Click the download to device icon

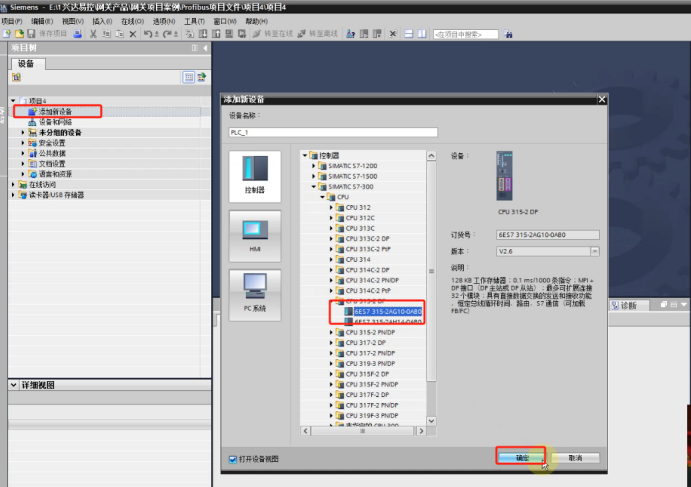203,34
